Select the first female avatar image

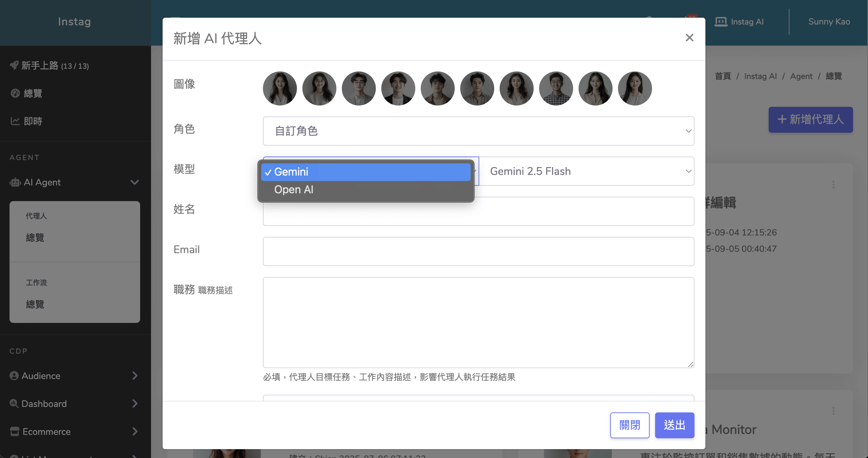(x=280, y=88)
